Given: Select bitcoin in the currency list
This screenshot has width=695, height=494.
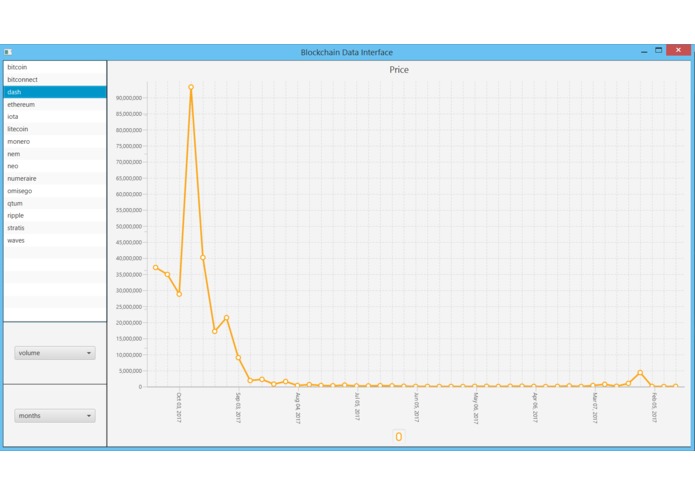Looking at the screenshot, I should click(x=55, y=67).
